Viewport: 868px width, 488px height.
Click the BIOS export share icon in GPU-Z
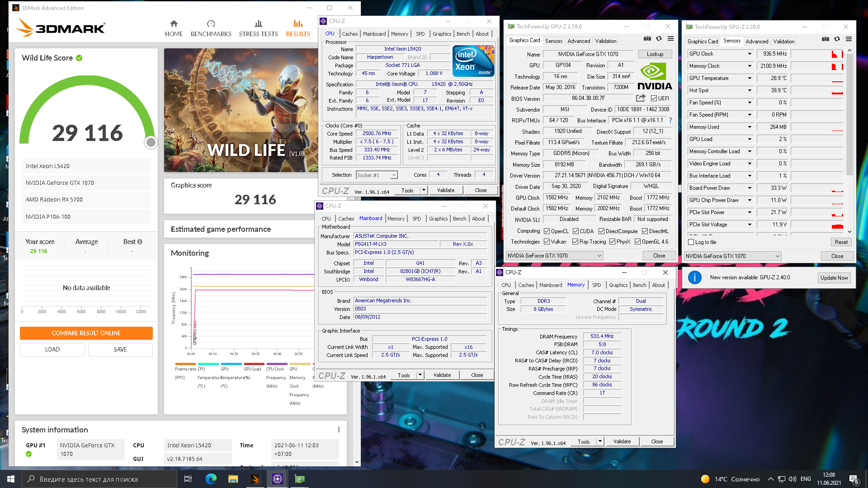coord(641,98)
